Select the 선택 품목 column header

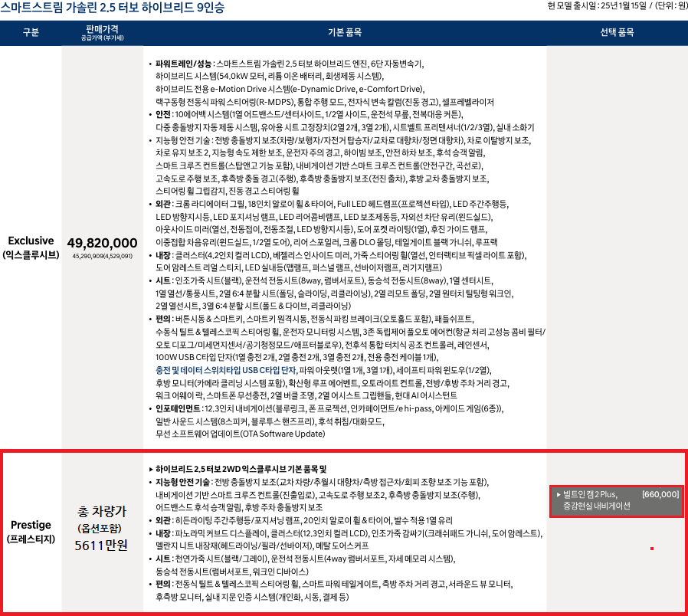coord(617,33)
